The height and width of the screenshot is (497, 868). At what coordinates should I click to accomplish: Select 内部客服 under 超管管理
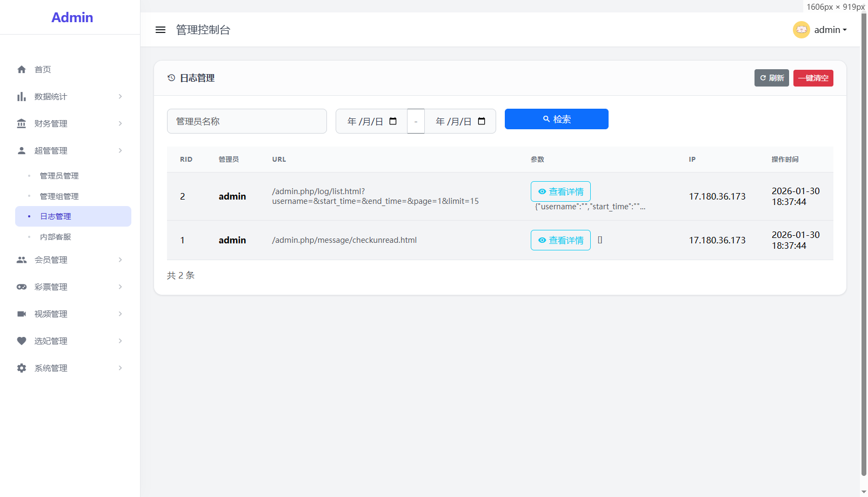(56, 236)
